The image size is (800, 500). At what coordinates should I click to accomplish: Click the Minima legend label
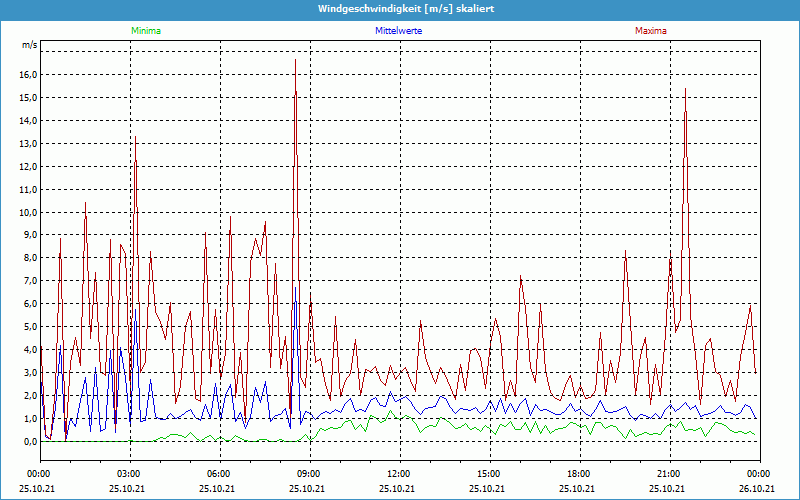(145, 31)
